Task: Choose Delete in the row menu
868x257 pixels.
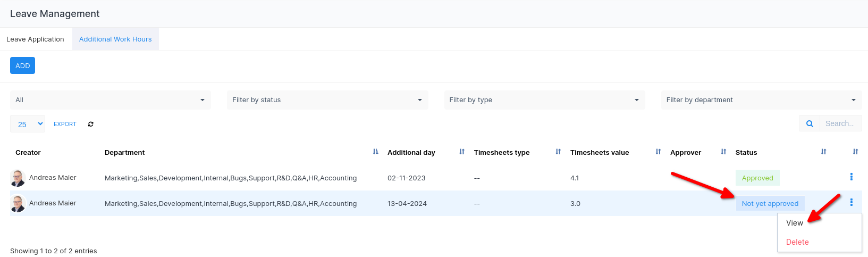Action: point(797,242)
